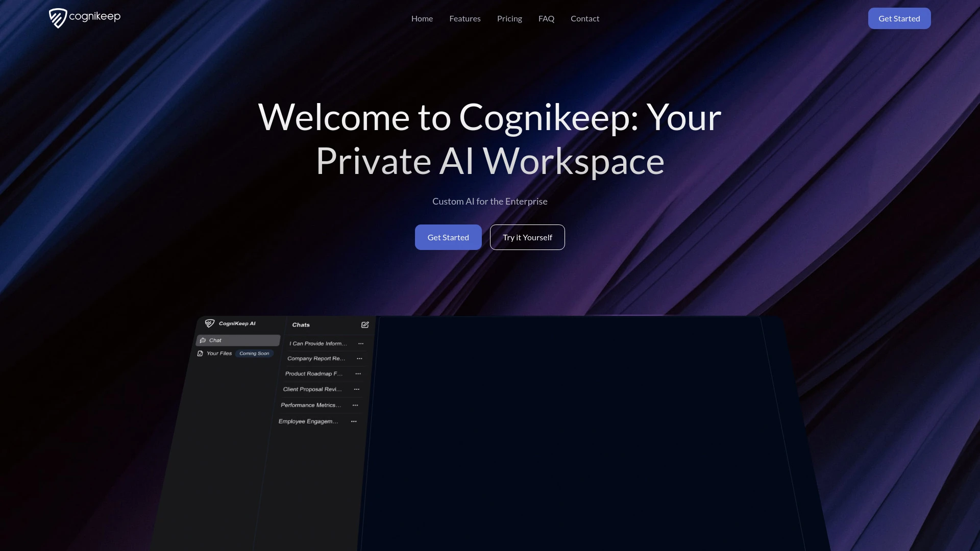Click the Get Started top-right button
This screenshot has width=980, height=551.
pos(899,18)
